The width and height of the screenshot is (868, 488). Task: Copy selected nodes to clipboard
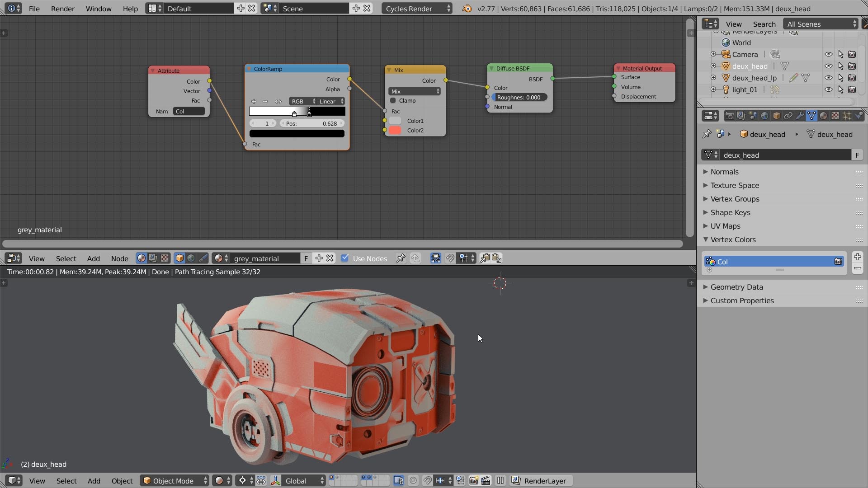coord(485,258)
